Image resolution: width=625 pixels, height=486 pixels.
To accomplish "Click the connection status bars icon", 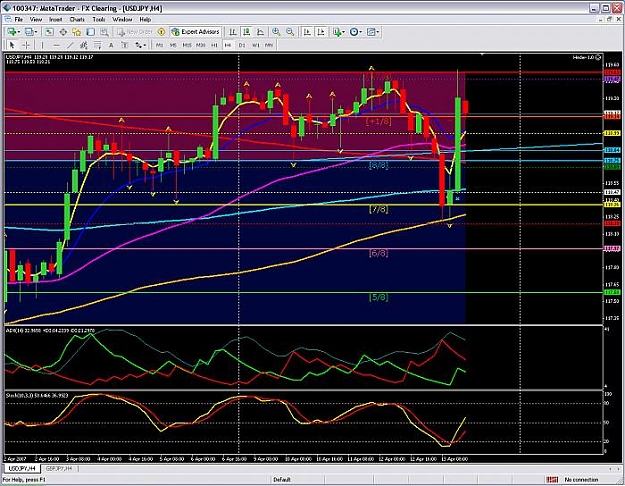I will coord(552,480).
